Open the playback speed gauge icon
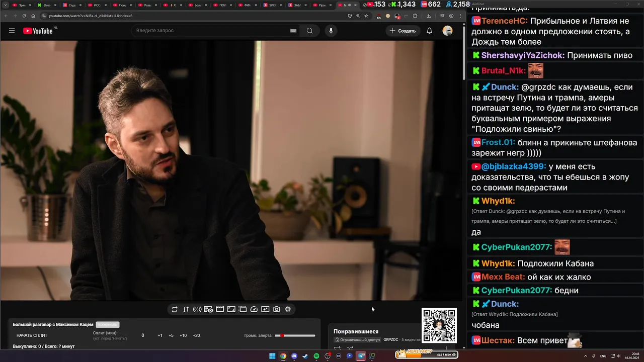Image resolution: width=644 pixels, height=362 pixels. click(254, 309)
